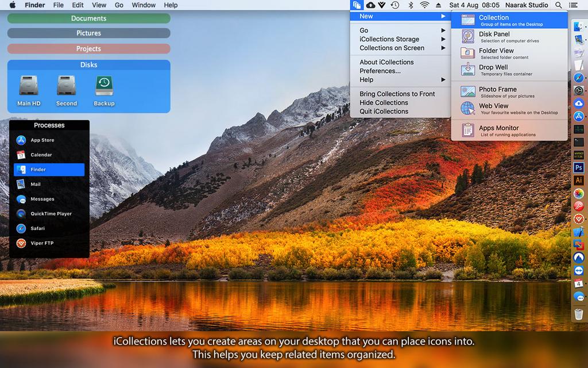Open Calendar icon in the Dock
588x368 pixels.
(x=579, y=283)
